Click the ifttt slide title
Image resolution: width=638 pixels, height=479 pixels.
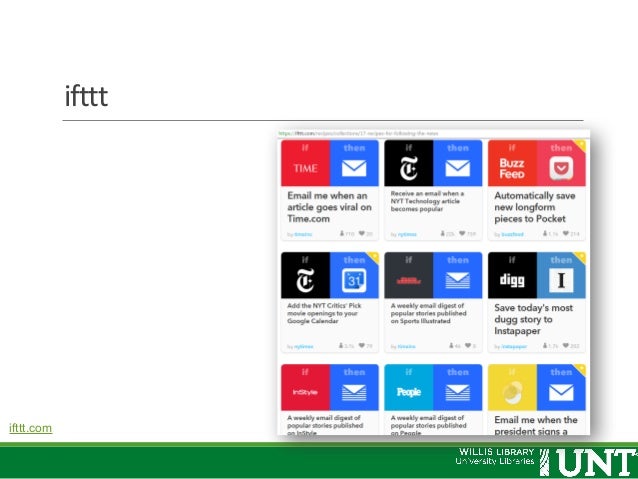(x=86, y=96)
